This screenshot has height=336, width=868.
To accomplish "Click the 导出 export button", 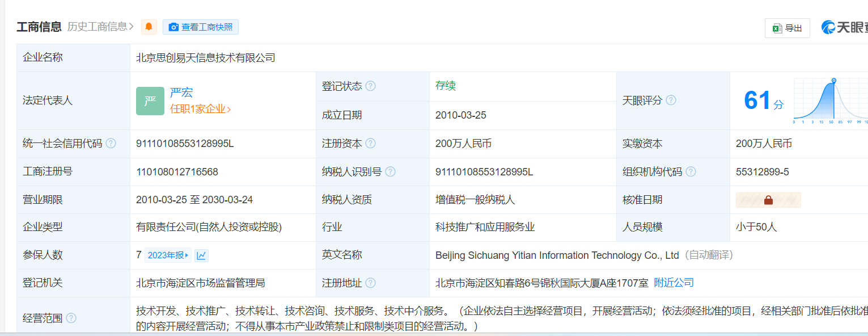I will tap(787, 28).
